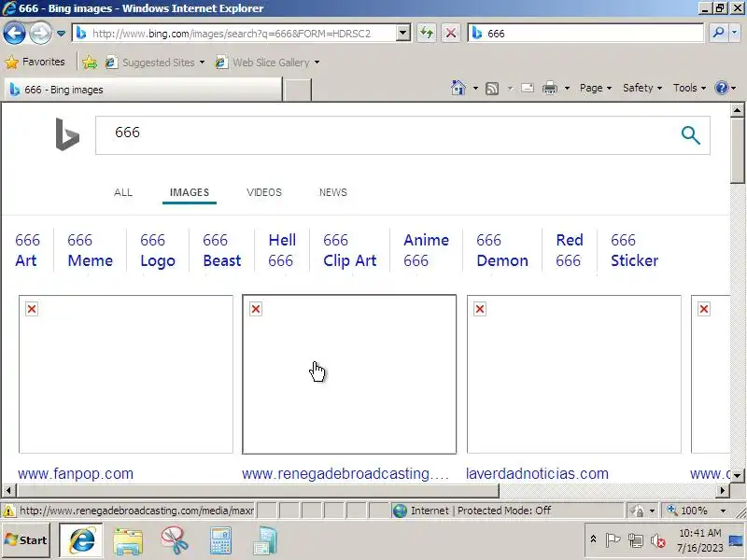The image size is (747, 560).
Task: Click the Bing logo
Action: point(67,134)
